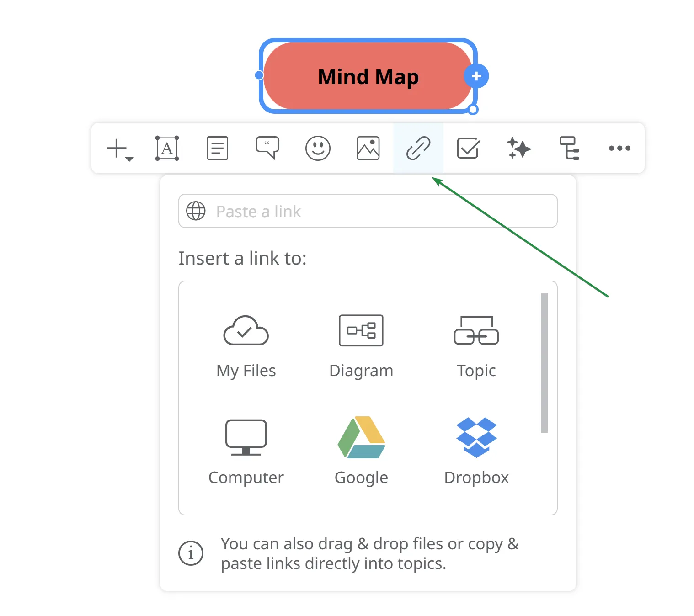Select Diagram link option
Screen dimensions: 694x616
coord(361,346)
